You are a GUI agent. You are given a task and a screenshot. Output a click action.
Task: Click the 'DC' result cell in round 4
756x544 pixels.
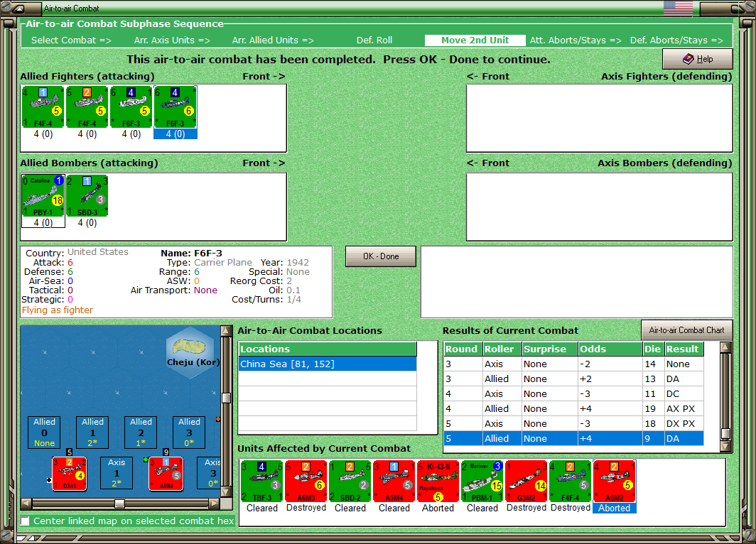tap(684, 393)
